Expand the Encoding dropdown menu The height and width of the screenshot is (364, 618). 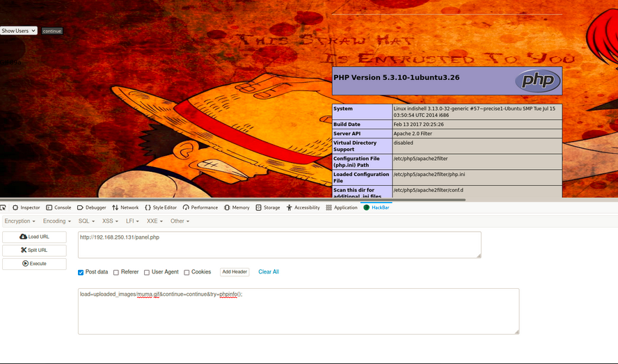click(x=57, y=221)
